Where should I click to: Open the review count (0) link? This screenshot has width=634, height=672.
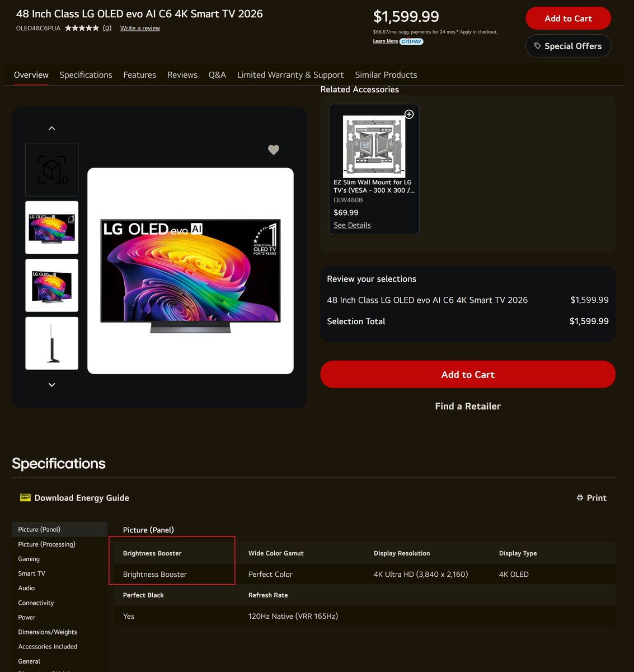coord(107,28)
